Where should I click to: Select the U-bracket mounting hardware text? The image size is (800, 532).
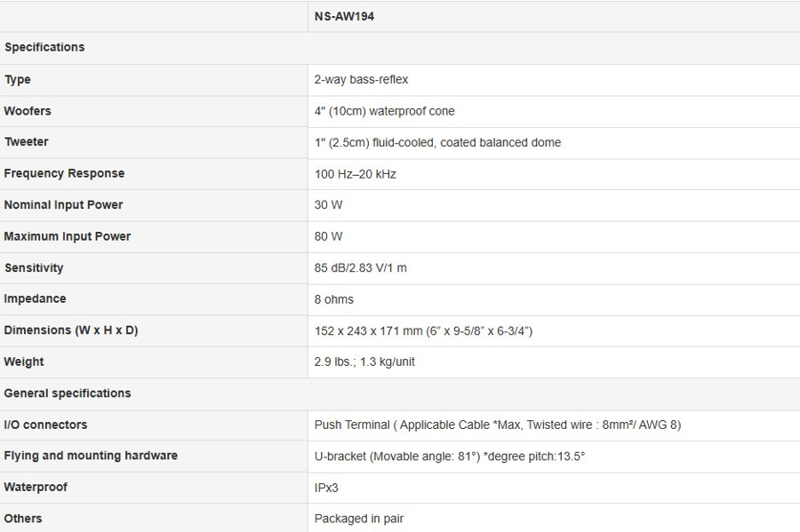[449, 456]
